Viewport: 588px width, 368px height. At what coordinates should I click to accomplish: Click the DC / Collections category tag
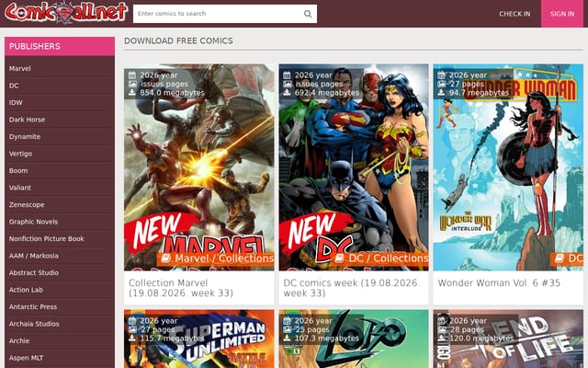tap(379, 259)
